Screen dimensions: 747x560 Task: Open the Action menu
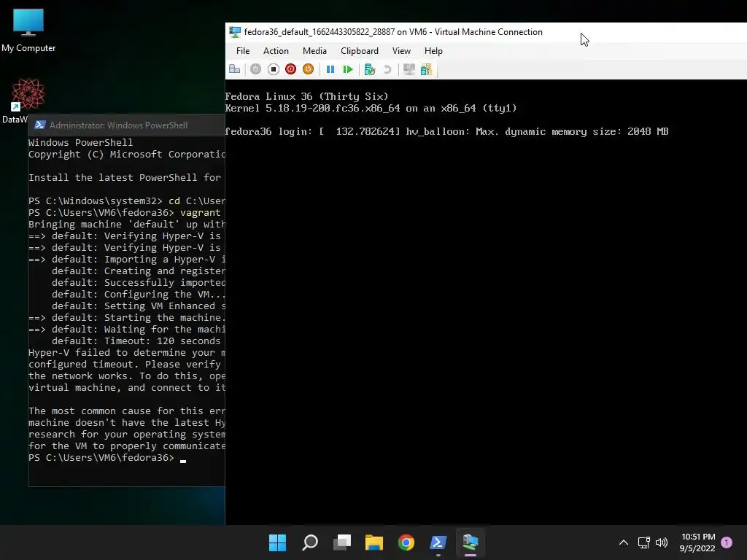point(276,51)
